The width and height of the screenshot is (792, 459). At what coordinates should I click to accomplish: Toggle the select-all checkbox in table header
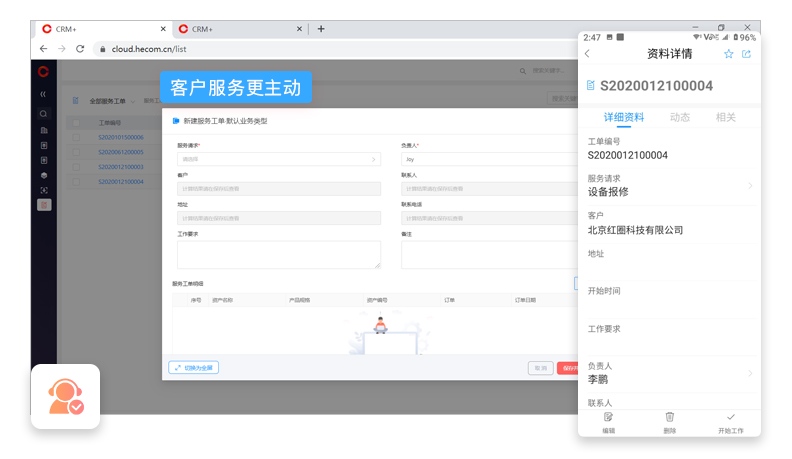tap(75, 122)
